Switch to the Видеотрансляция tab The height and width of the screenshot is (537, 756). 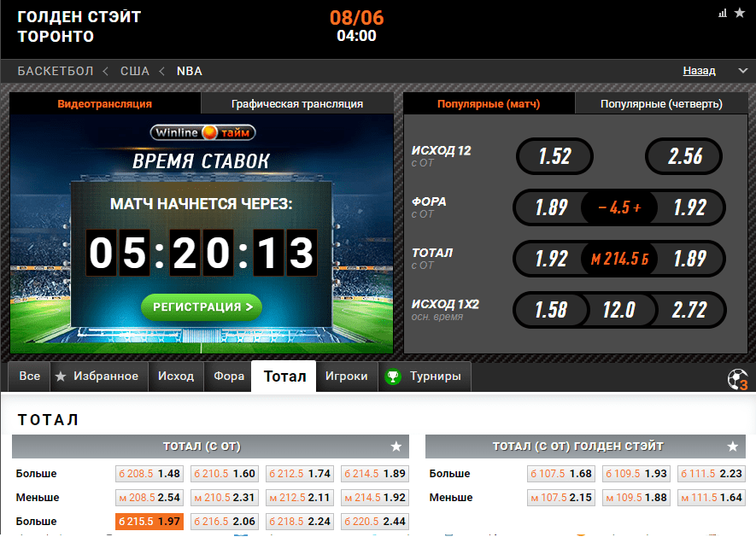(104, 103)
